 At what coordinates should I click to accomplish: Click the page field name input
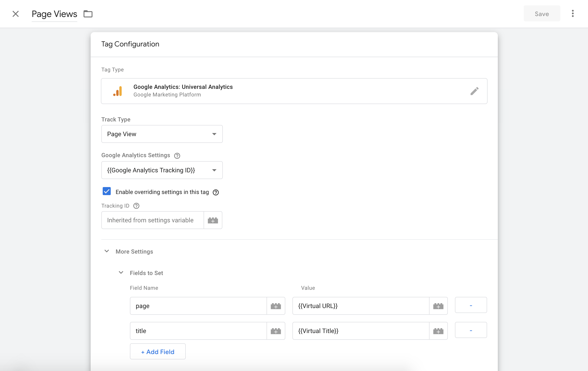198,306
